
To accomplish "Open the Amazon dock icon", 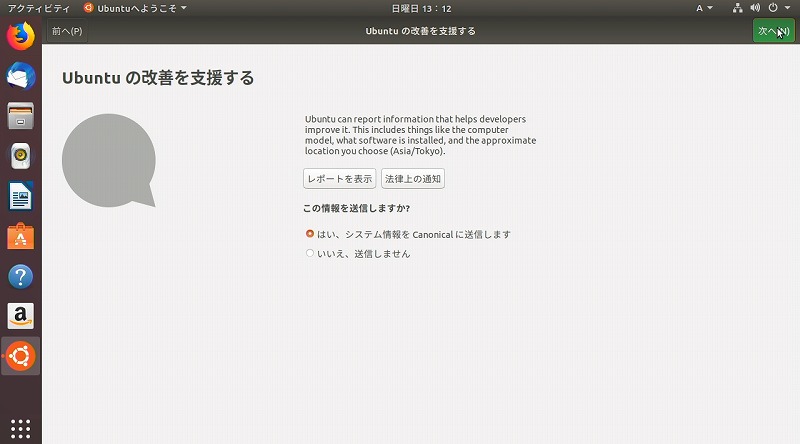I will [20, 316].
